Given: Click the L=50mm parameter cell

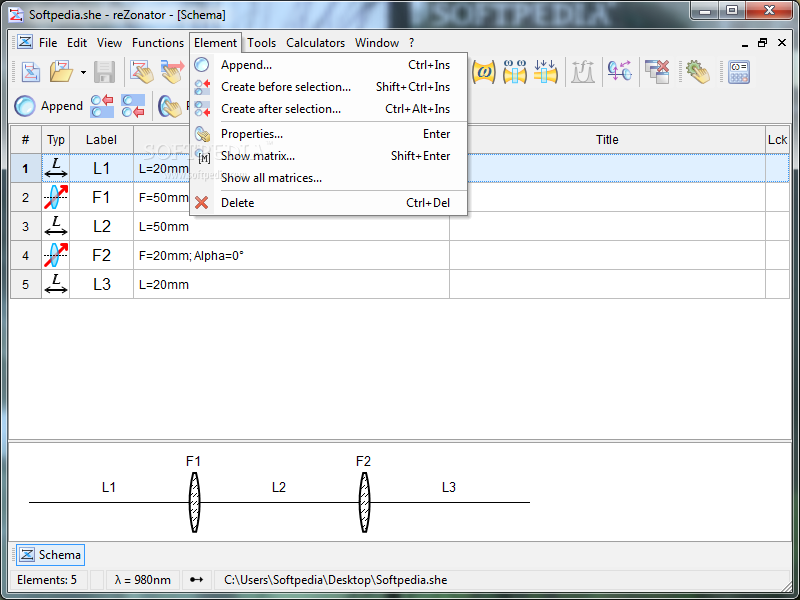Looking at the screenshot, I should pos(291,227).
